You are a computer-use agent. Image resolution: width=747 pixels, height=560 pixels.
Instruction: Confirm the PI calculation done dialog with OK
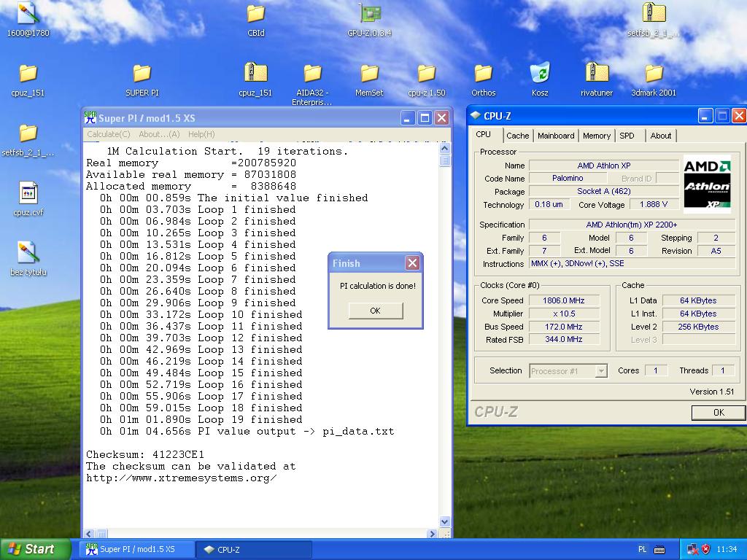[376, 311]
